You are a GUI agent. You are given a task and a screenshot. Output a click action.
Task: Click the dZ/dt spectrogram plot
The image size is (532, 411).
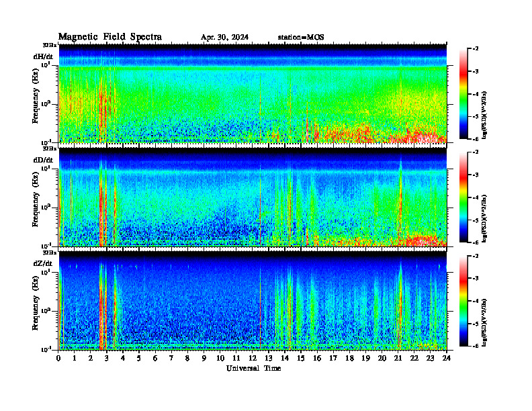tap(253, 300)
